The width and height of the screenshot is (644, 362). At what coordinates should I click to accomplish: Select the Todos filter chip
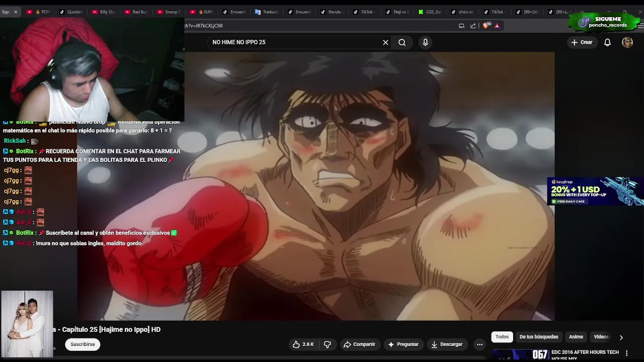tap(502, 337)
